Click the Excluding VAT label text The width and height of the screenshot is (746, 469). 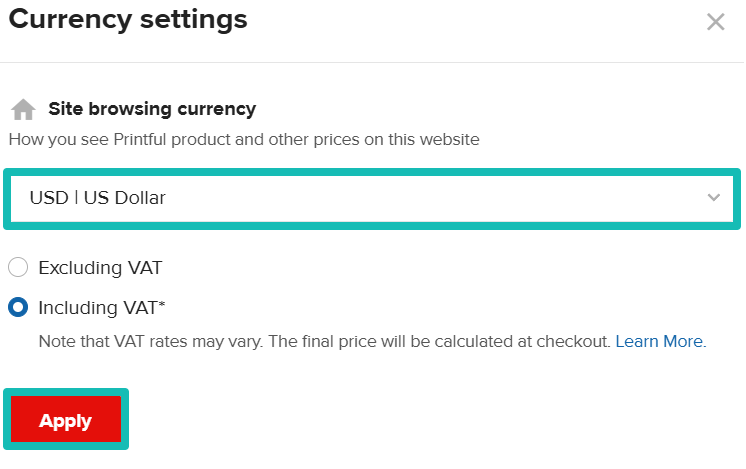pos(100,268)
